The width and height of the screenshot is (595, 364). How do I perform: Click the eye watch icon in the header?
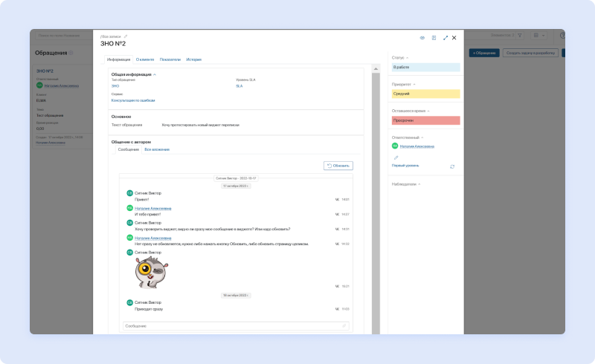point(422,37)
